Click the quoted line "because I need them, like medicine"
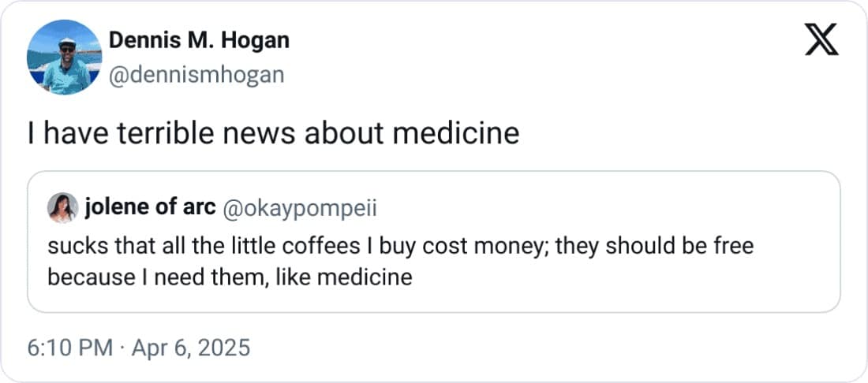This screenshot has height=383, width=868. [x=230, y=277]
